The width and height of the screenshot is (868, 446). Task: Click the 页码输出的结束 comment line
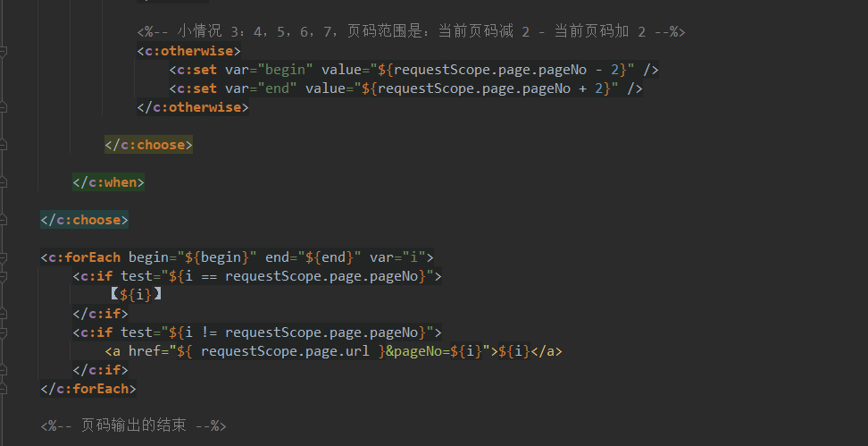click(133, 426)
